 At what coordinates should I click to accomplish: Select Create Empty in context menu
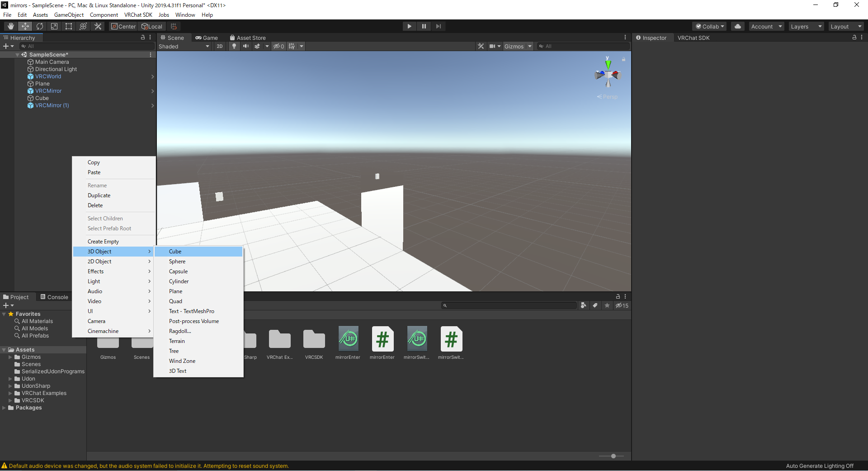tap(114, 242)
